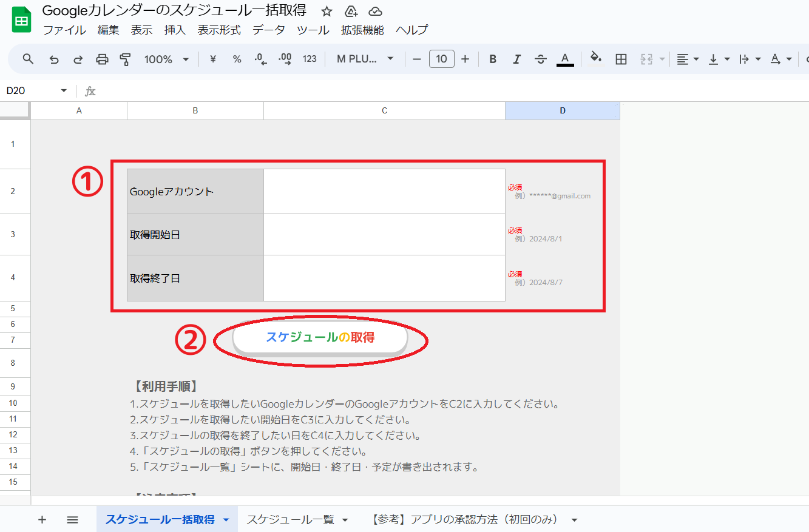Screen dimensions: 809x532
Task: Open the M PLU... font dropdown
Action: click(x=365, y=59)
